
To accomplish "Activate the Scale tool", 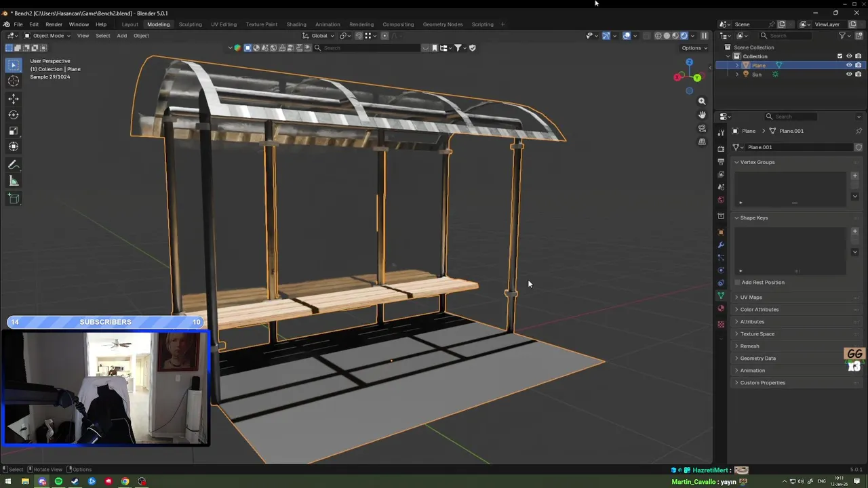I will (x=14, y=131).
